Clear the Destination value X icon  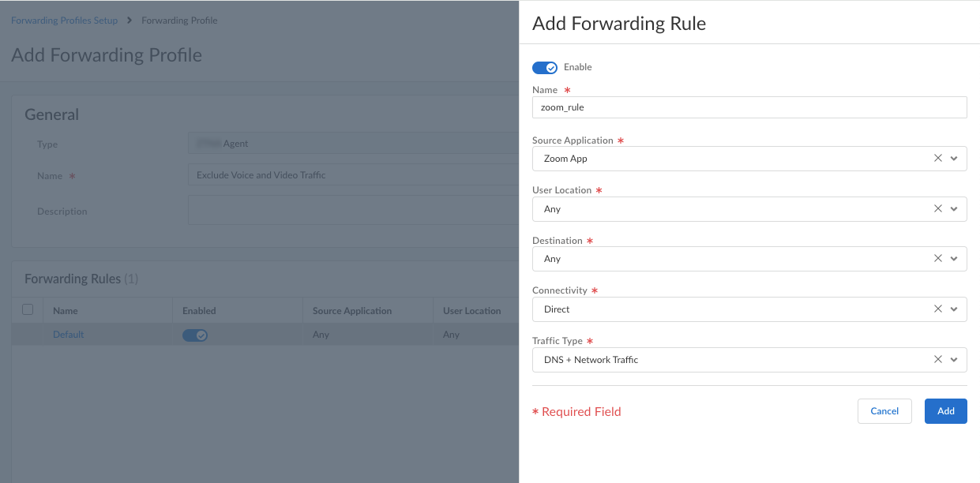(x=938, y=259)
